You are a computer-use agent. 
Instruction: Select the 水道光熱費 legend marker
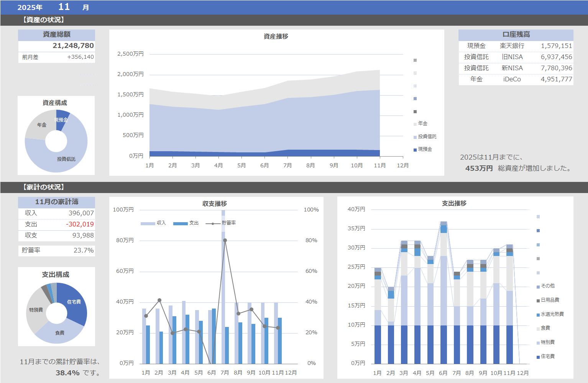[538, 315]
